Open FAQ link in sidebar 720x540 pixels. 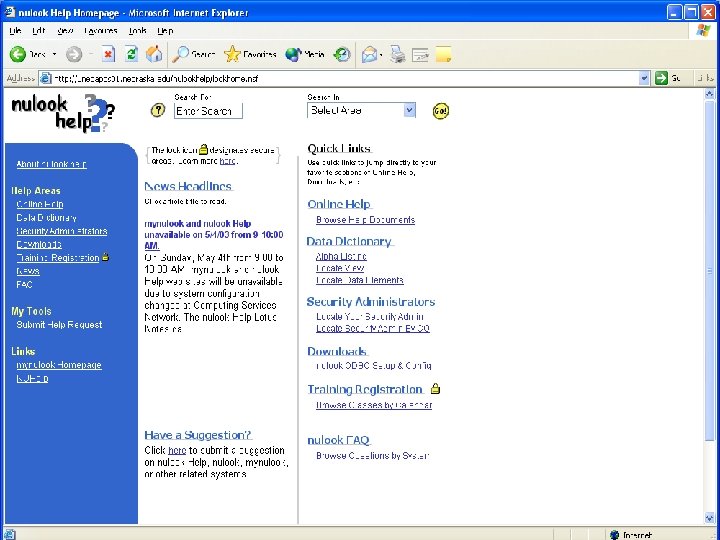pyautogui.click(x=24, y=285)
